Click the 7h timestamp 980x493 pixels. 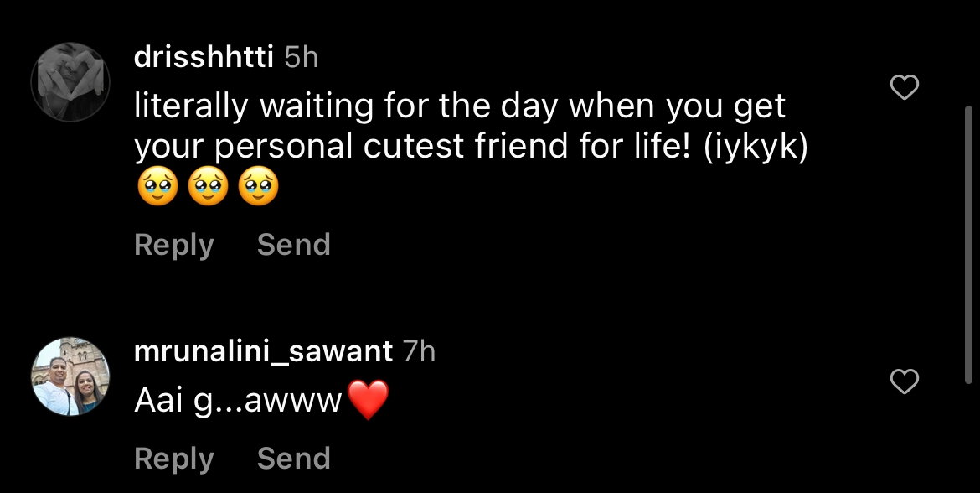click(419, 351)
